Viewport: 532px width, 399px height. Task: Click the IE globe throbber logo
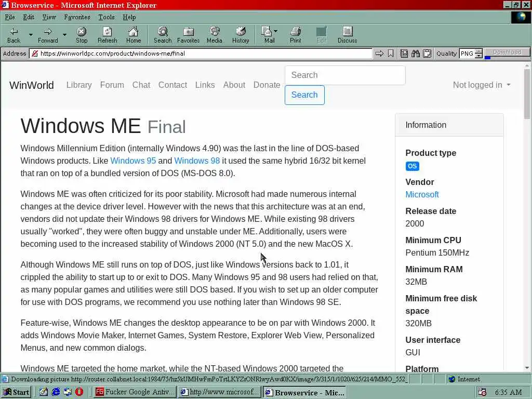point(521,17)
